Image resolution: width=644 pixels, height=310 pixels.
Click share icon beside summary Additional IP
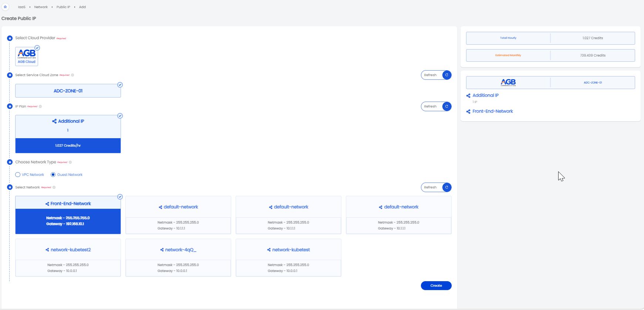[x=468, y=96]
